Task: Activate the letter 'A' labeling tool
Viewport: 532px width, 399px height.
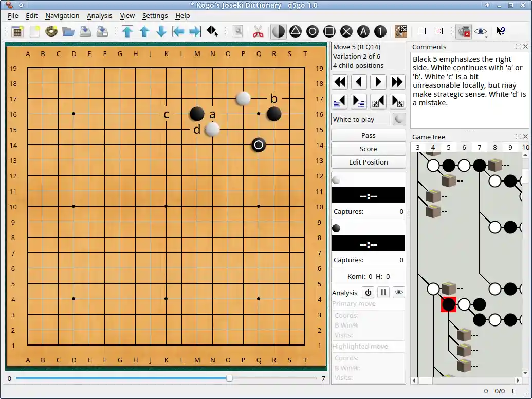Action: [363, 31]
